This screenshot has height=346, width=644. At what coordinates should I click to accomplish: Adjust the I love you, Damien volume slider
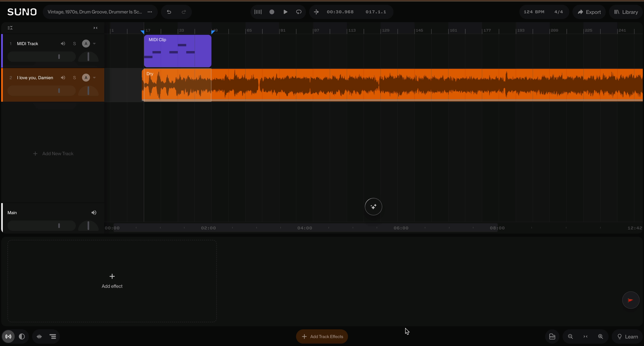tap(41, 91)
